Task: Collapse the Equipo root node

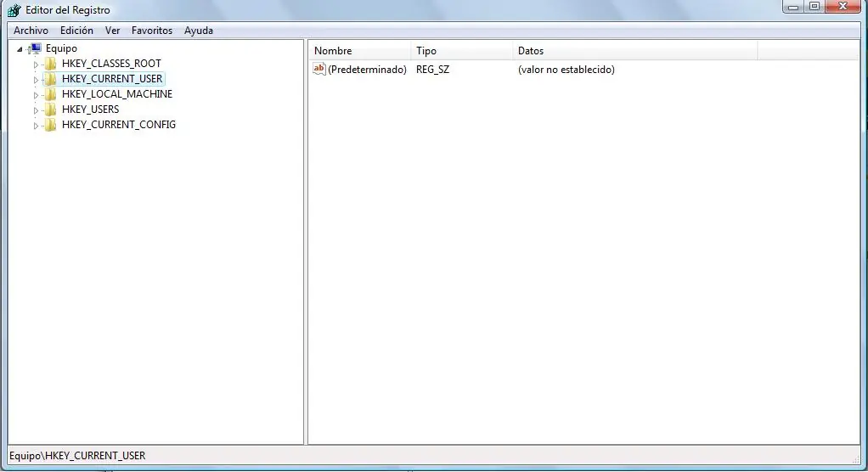Action: click(x=20, y=49)
